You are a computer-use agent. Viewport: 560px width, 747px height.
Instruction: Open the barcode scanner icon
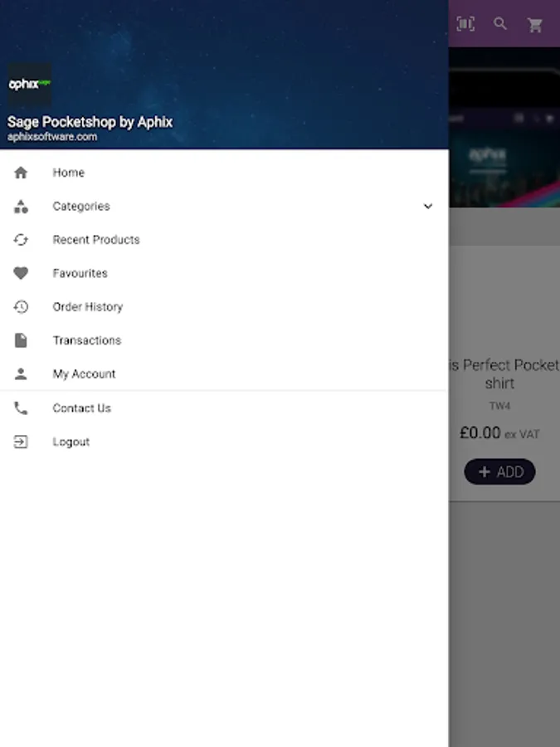(x=465, y=24)
